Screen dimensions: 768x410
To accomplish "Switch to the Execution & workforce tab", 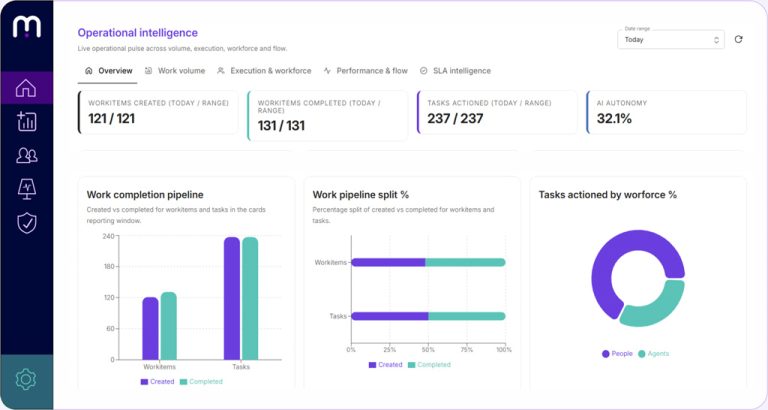I will 264,71.
